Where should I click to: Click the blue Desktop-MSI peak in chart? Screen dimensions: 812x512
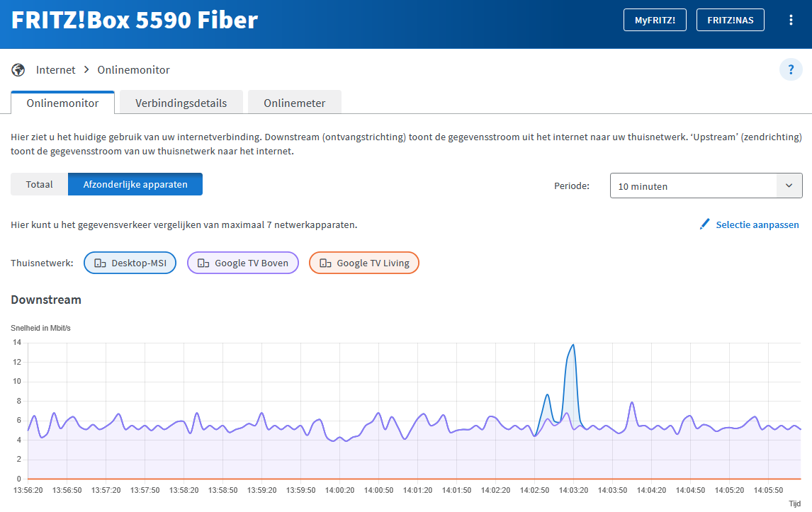(x=573, y=346)
